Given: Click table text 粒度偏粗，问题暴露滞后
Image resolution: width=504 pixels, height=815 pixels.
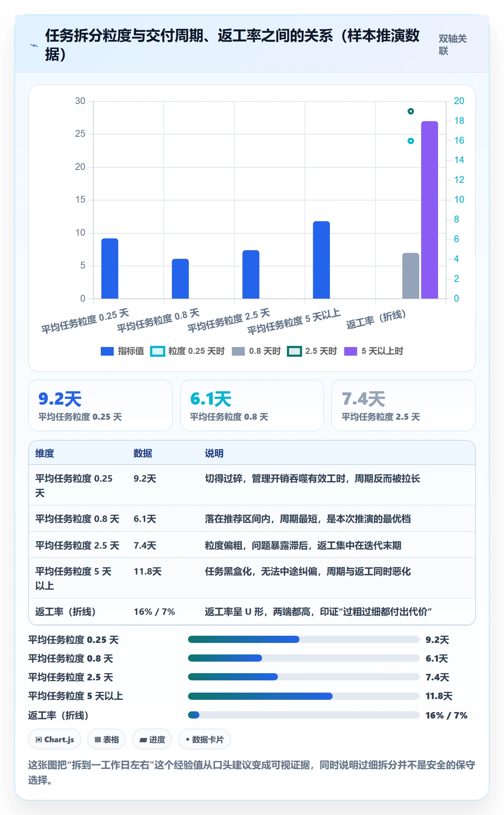Looking at the screenshot, I should coord(256,545).
